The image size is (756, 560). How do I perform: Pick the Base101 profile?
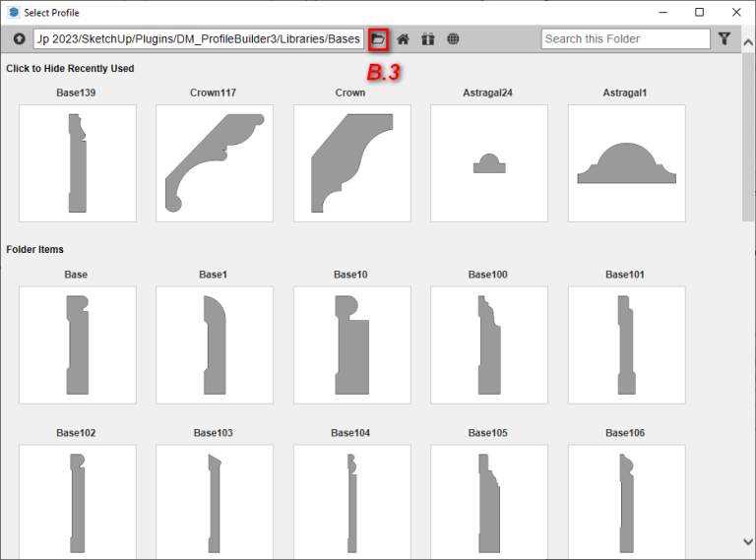(627, 345)
